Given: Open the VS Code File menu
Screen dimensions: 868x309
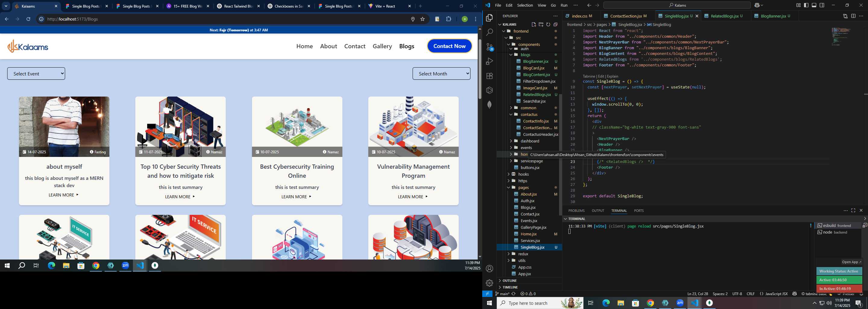Looking at the screenshot, I should (x=498, y=5).
